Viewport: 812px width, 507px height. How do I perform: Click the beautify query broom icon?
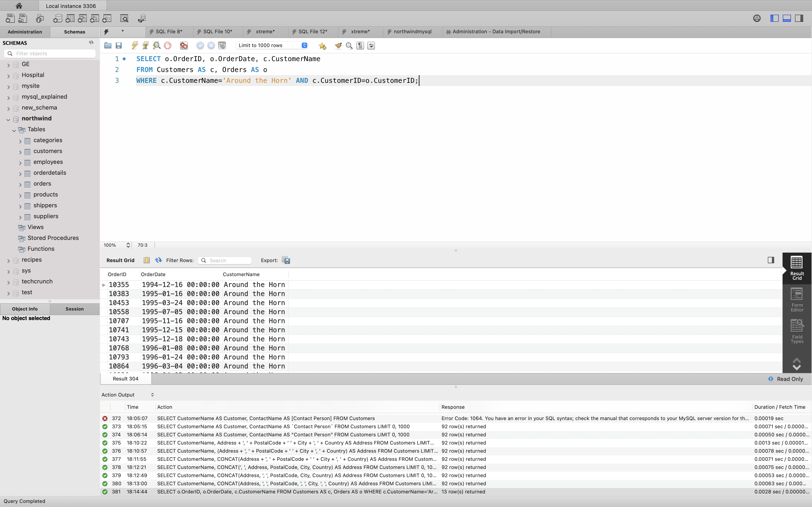tap(338, 45)
